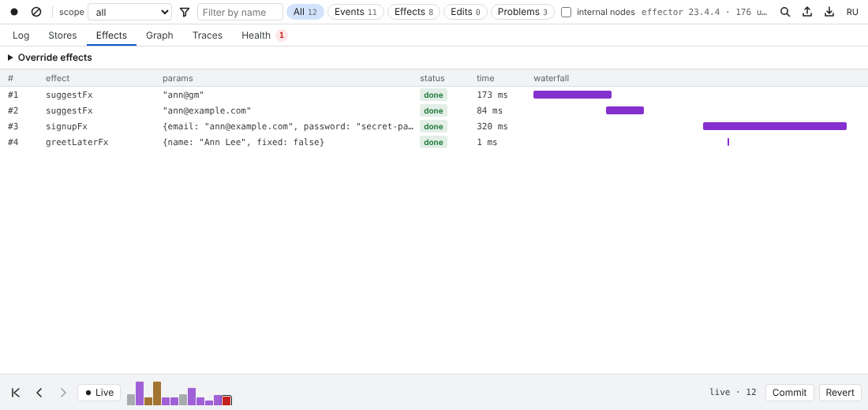Screen dimensions: 868x410
Task: Select the tall brown bar in history histogram
Action: [157, 393]
